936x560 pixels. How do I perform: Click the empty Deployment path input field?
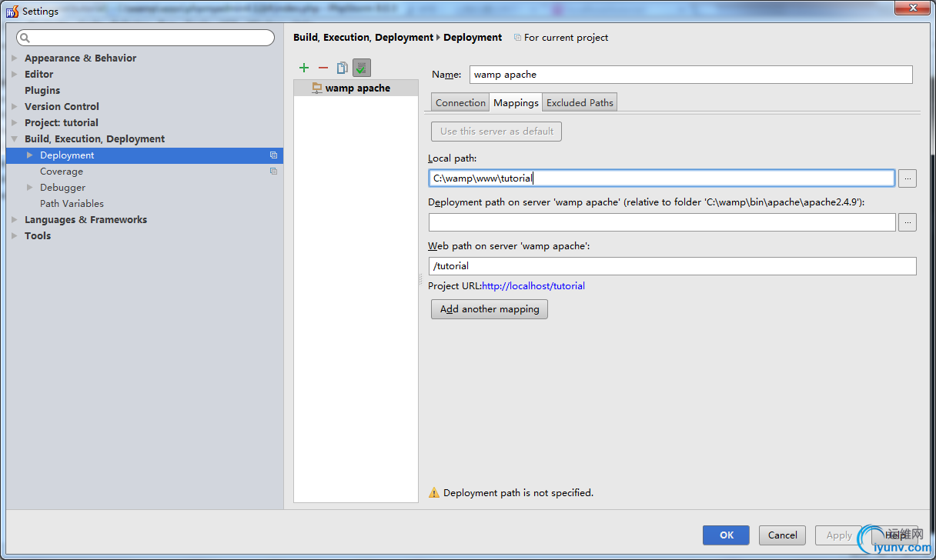[662, 222]
